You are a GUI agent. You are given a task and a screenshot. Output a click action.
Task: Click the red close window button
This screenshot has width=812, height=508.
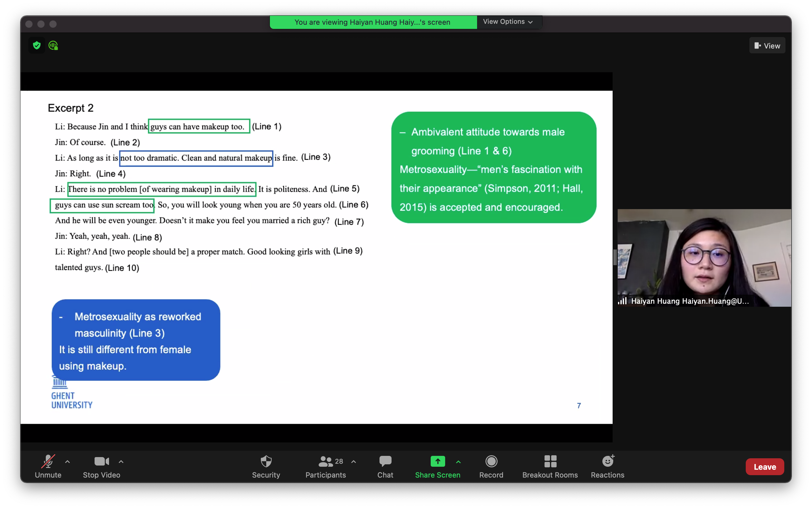click(x=29, y=24)
